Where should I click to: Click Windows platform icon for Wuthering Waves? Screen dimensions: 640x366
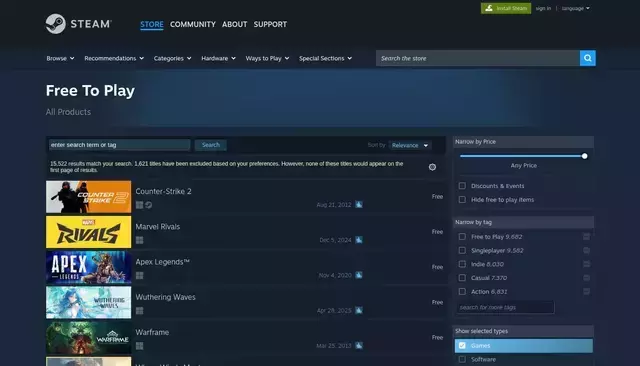140,311
